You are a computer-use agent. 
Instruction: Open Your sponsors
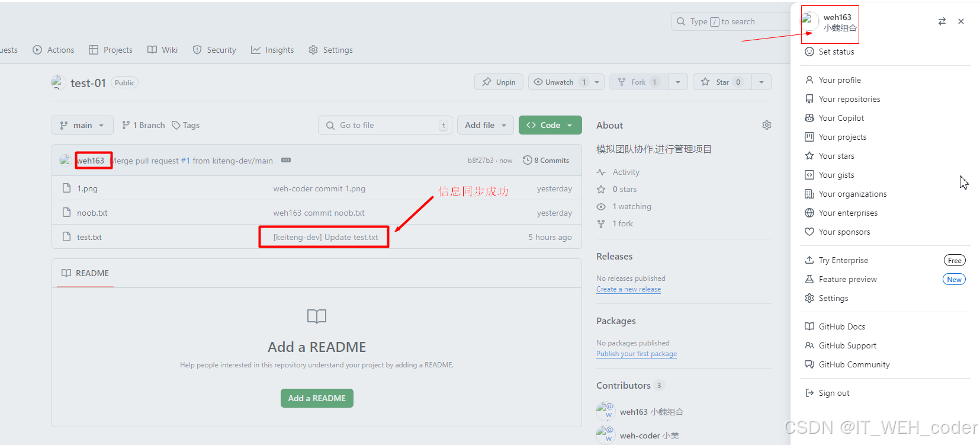coord(885,232)
